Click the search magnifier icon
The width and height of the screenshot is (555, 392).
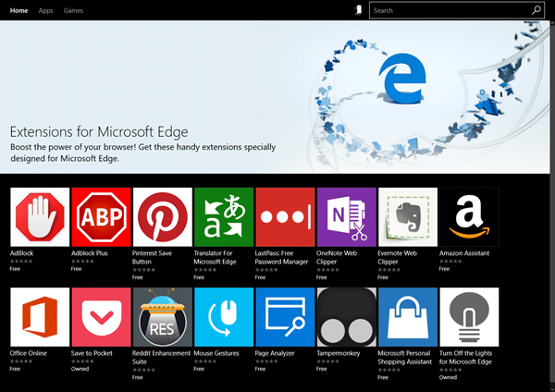pyautogui.click(x=536, y=10)
